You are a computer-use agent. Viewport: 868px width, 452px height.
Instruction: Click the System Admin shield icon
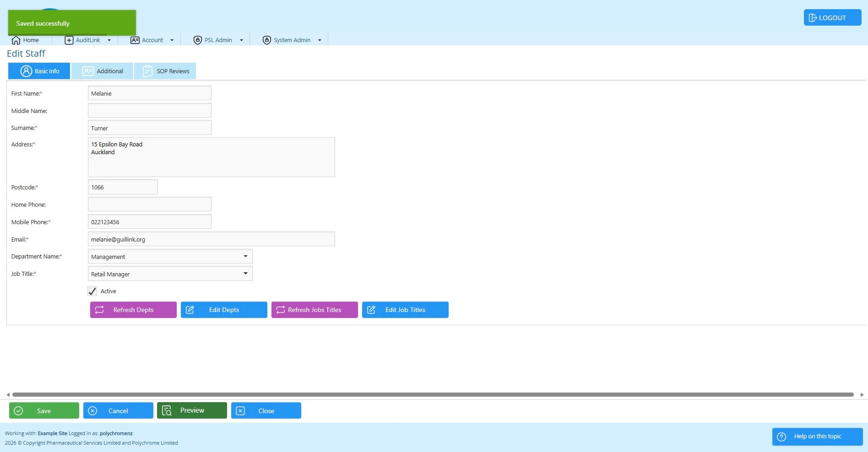[267, 40]
